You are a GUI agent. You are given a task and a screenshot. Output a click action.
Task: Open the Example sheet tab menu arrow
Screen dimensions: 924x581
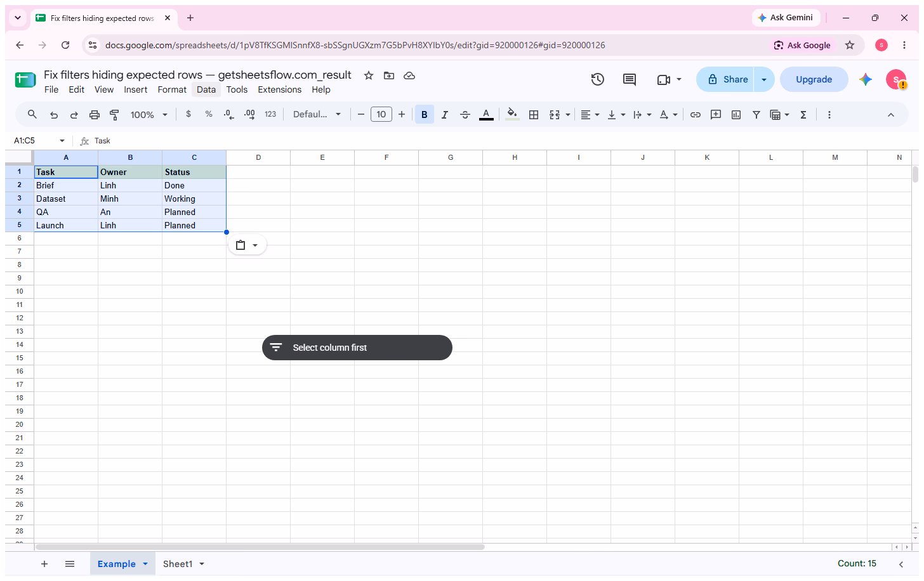[145, 564]
